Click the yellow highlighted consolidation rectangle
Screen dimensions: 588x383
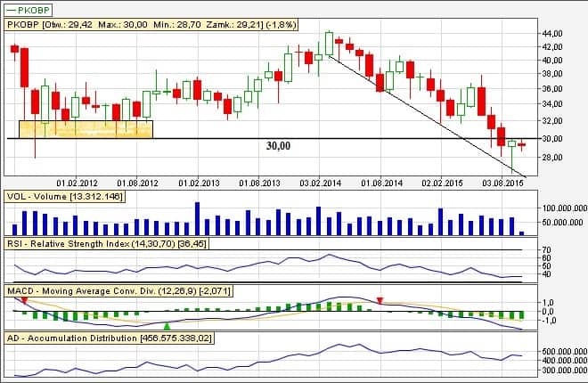91,128
